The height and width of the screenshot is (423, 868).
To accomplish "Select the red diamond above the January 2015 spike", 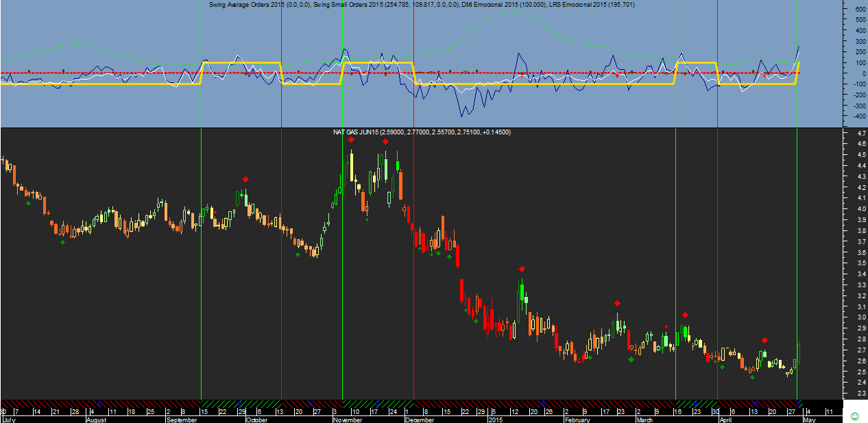I will pos(522,269).
